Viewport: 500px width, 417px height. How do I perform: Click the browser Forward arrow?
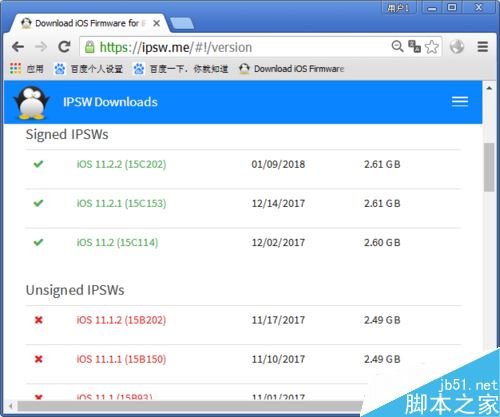41,47
